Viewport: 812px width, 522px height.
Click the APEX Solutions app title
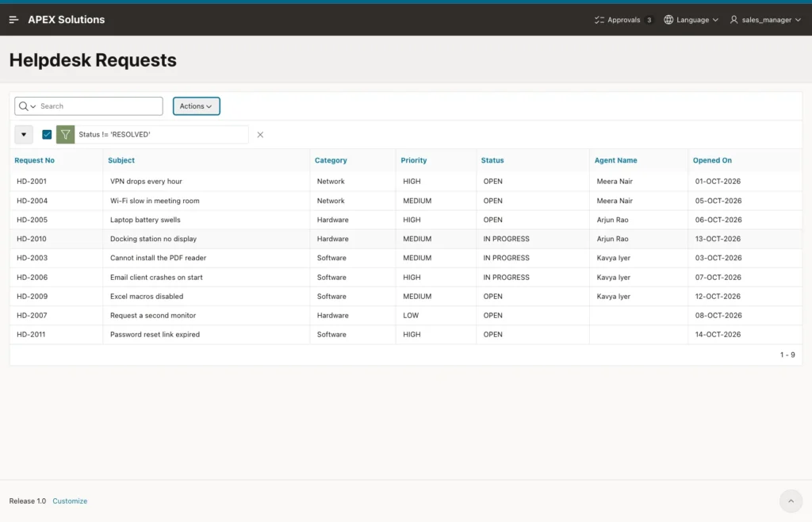coord(67,20)
